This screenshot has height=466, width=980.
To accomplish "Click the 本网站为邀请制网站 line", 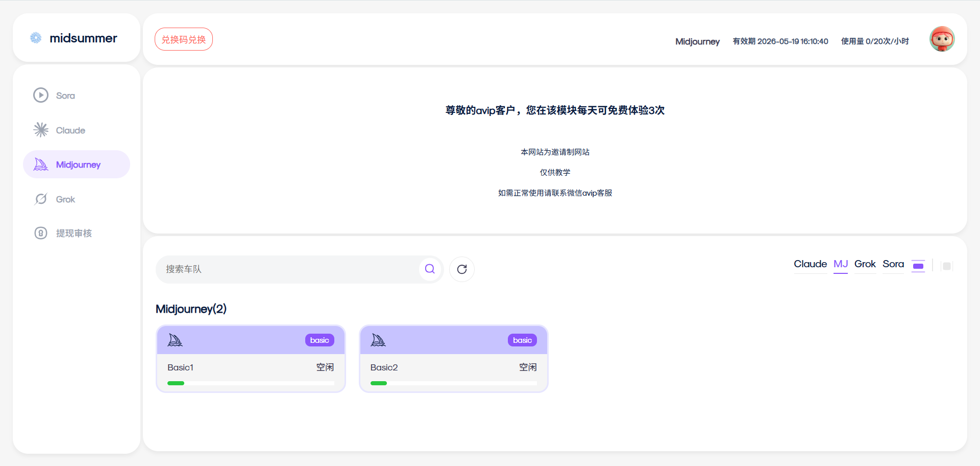I will point(555,152).
